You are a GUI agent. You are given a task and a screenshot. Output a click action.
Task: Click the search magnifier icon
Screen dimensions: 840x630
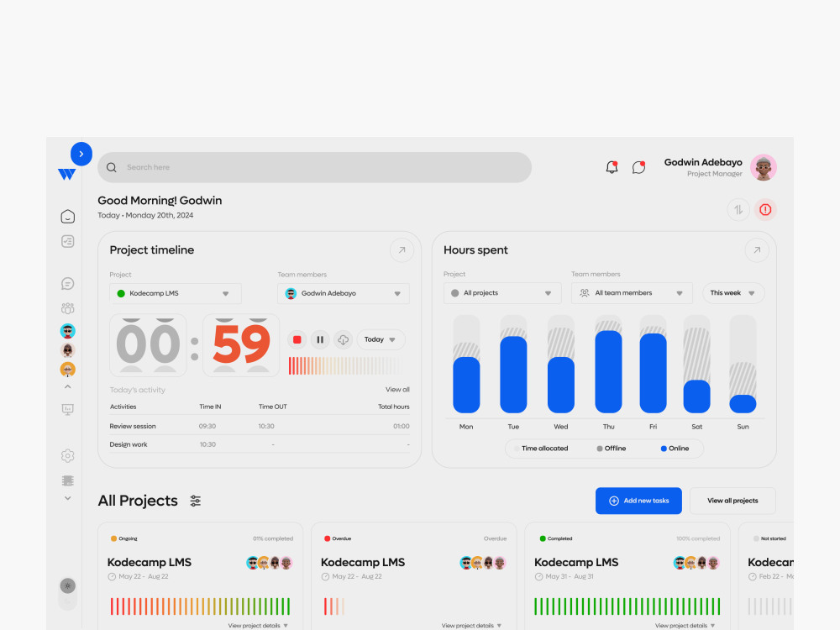pos(112,167)
